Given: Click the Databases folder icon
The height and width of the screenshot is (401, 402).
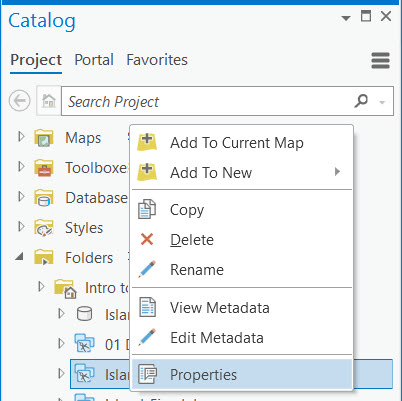Looking at the screenshot, I should [x=44, y=198].
